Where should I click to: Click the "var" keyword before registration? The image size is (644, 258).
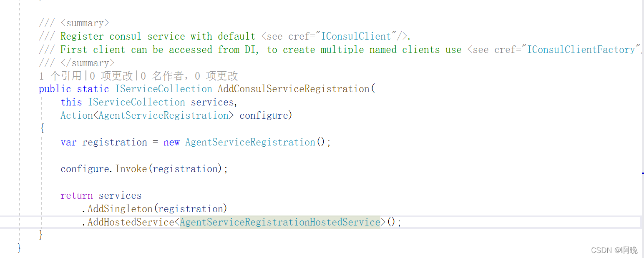(x=68, y=142)
